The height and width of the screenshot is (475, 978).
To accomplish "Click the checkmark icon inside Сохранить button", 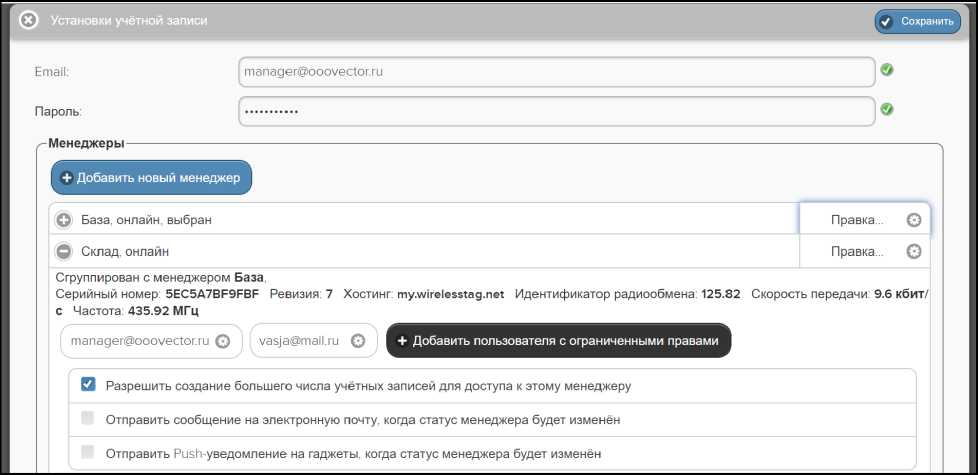I will [886, 22].
